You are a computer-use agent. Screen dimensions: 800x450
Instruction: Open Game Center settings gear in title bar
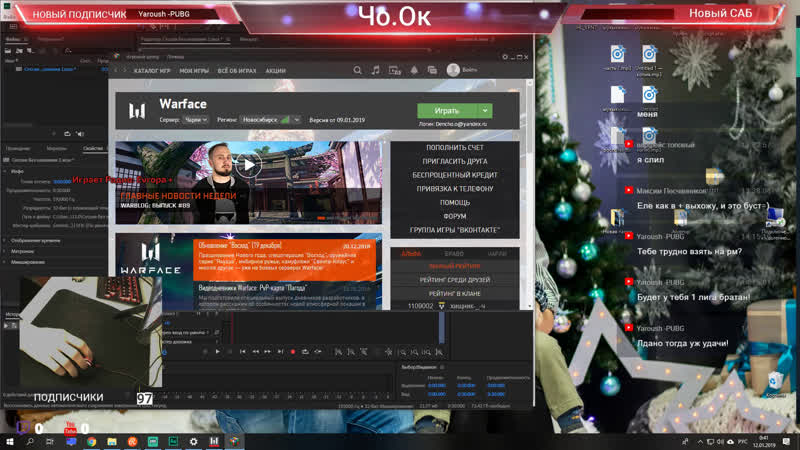click(505, 57)
